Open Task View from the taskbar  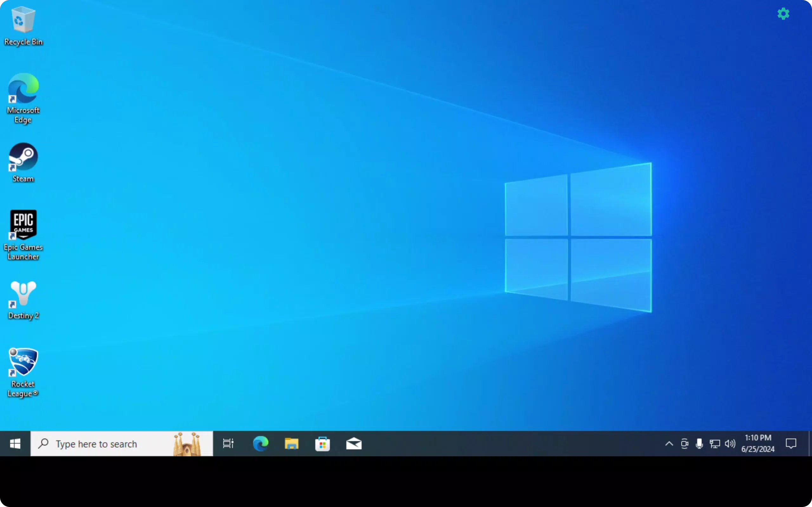pyautogui.click(x=228, y=444)
